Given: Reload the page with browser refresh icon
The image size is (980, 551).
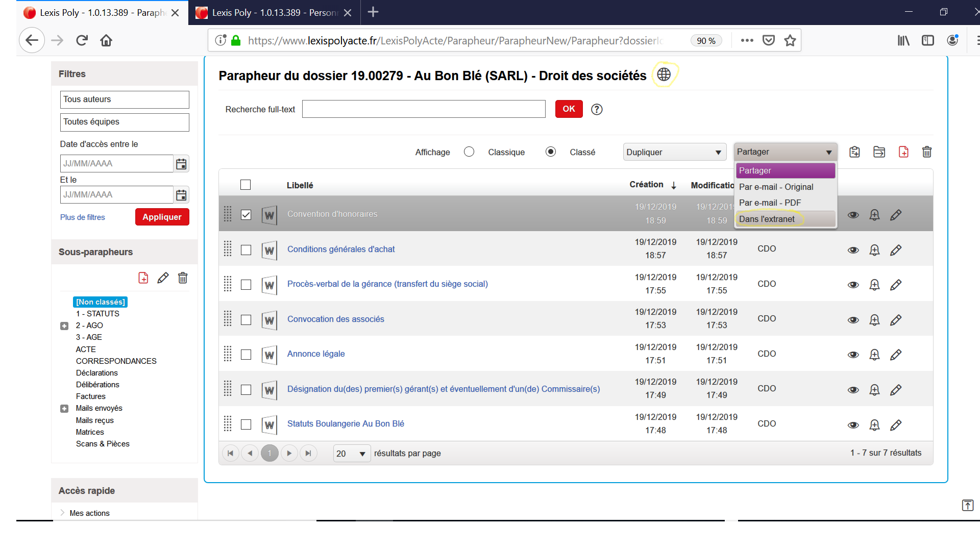Looking at the screenshot, I should 82,40.
